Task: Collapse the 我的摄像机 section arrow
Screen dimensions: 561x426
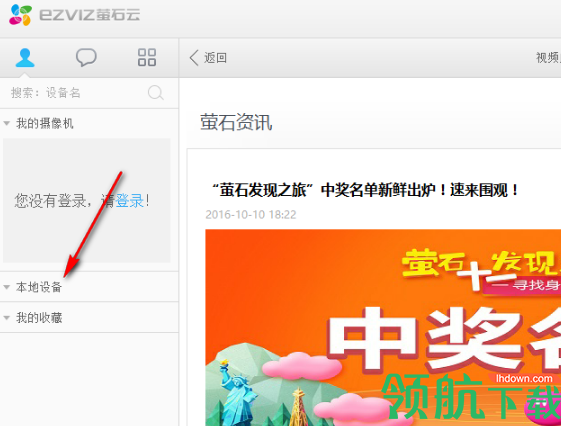Action: pyautogui.click(x=6, y=123)
